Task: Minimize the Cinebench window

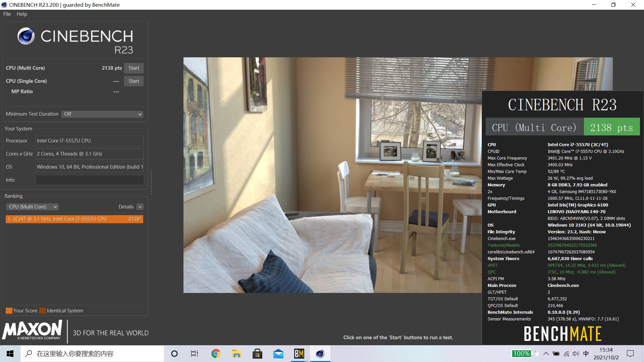Action: coord(594,5)
